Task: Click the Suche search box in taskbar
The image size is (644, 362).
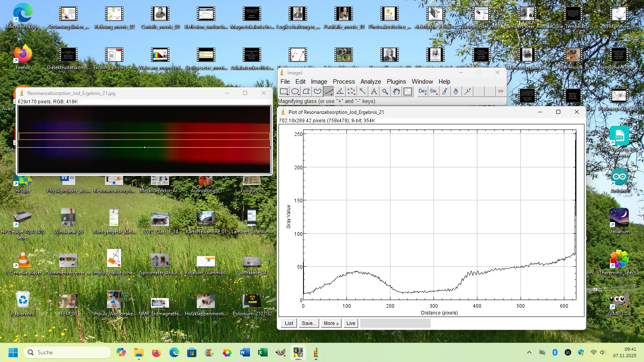Action: coord(67,352)
